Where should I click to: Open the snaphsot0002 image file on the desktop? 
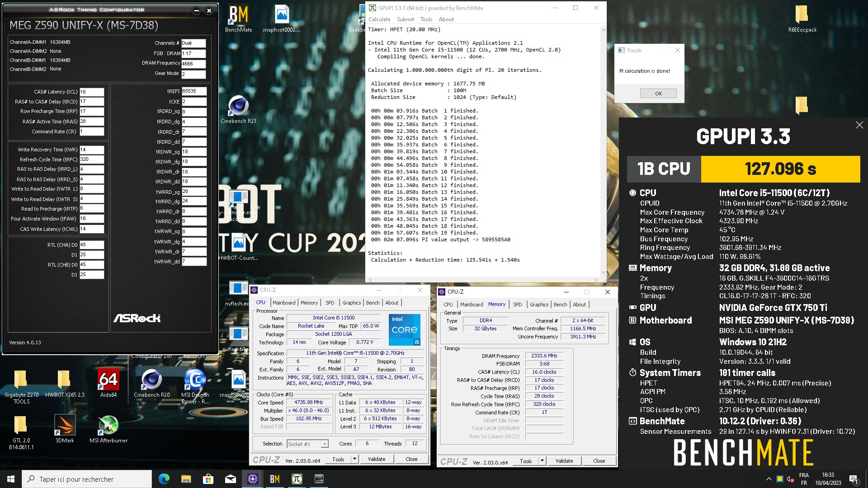281,19
